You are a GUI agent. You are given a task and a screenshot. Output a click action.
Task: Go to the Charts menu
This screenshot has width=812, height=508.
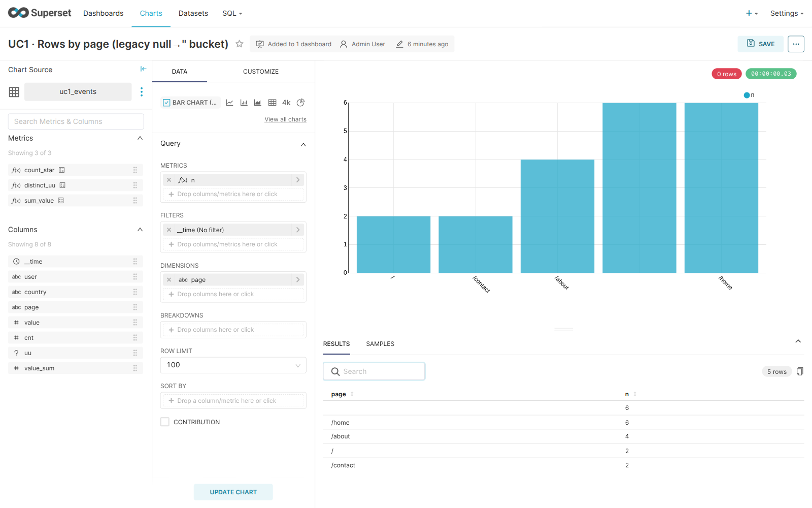[x=151, y=13]
